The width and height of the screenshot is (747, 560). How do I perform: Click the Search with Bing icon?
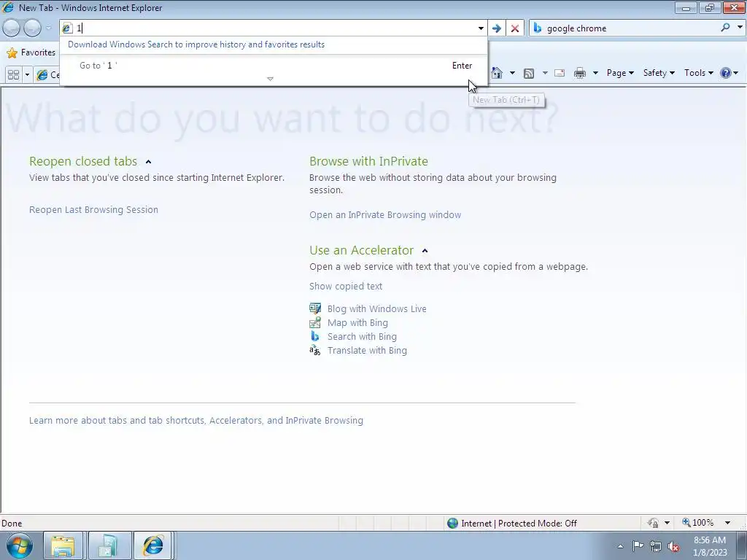pyautogui.click(x=315, y=336)
